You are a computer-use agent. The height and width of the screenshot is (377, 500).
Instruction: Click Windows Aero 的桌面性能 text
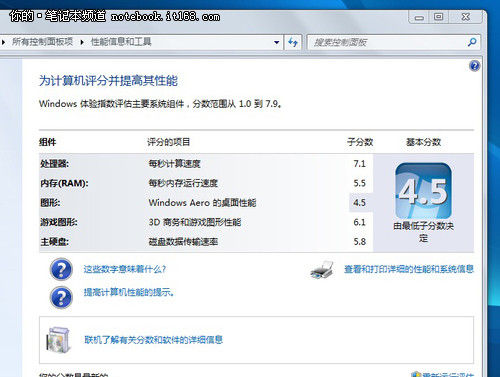[x=202, y=202]
